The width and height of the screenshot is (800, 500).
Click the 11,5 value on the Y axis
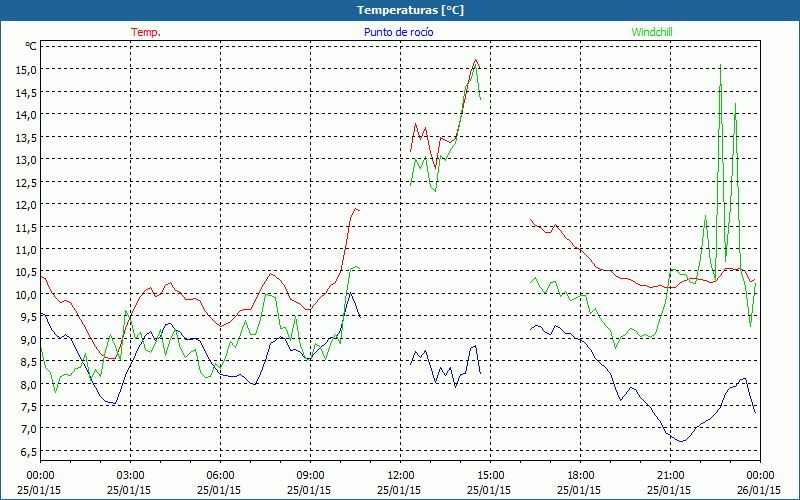[27, 227]
